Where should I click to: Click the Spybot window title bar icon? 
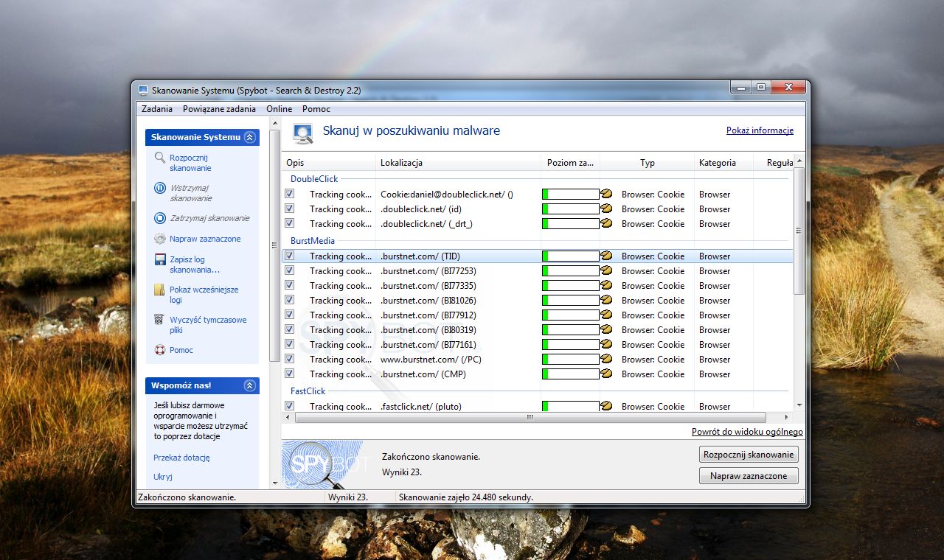[x=143, y=90]
